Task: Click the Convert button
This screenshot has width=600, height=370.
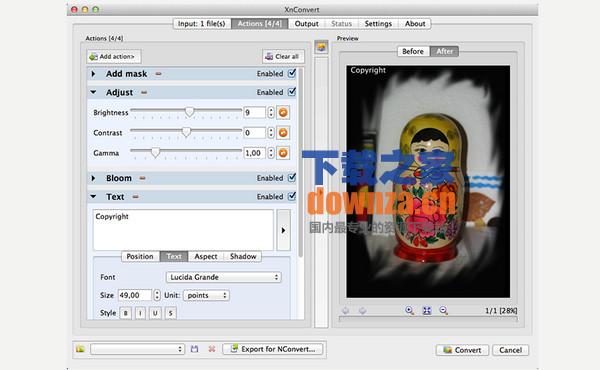Action: click(462, 350)
